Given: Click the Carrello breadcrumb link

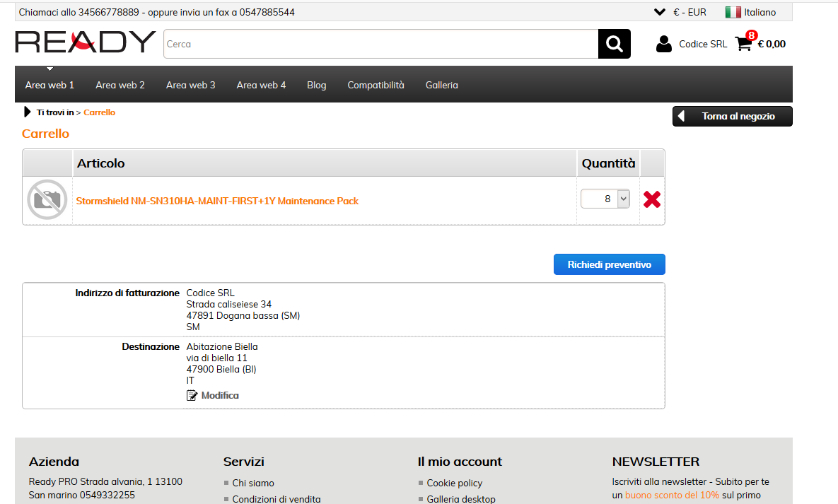Looking at the screenshot, I should 100,112.
